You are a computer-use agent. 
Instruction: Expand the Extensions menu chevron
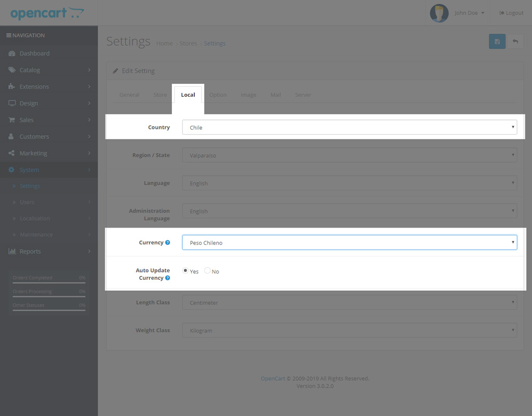tap(89, 87)
